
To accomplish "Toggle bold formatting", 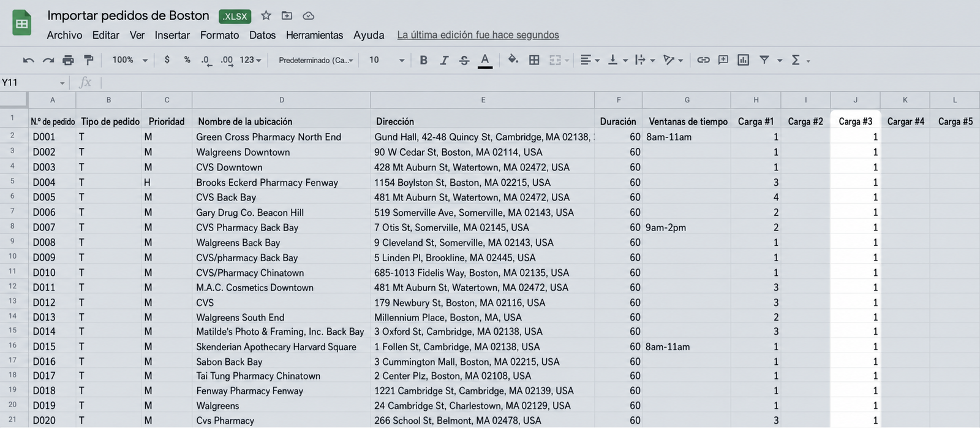I will click(423, 60).
